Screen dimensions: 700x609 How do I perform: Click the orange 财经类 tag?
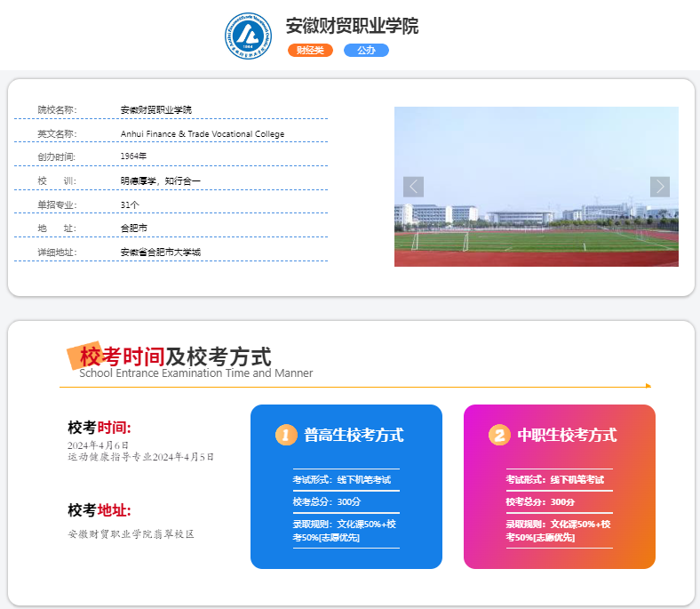[x=310, y=50]
